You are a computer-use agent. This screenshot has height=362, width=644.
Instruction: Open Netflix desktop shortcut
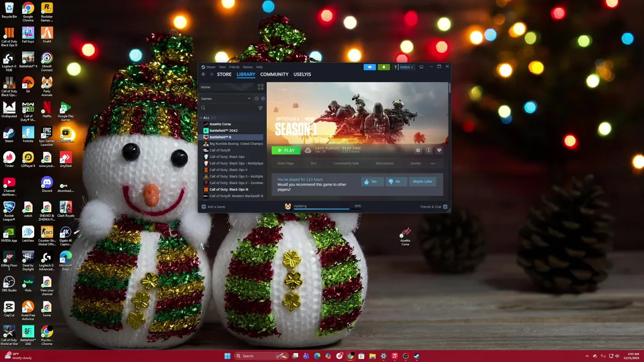coord(47,109)
